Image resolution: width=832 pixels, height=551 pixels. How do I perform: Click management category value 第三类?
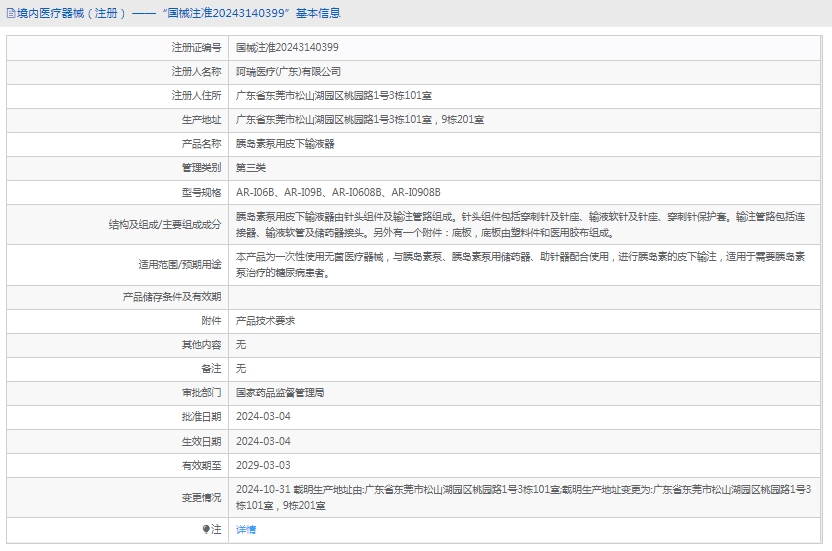pyautogui.click(x=251, y=168)
